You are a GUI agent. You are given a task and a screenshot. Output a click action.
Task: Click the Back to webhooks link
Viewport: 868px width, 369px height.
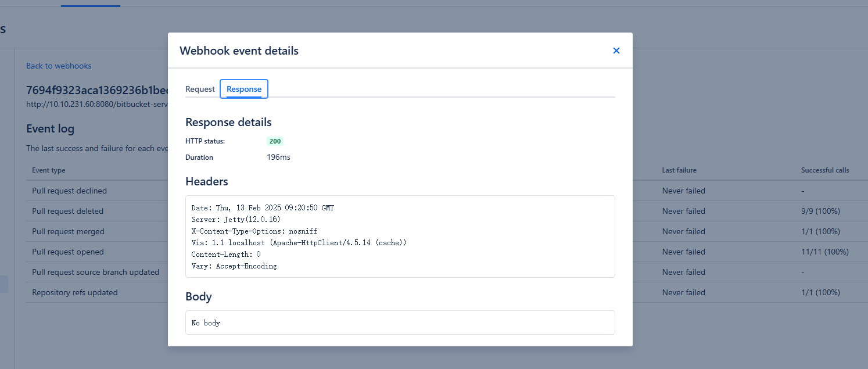(59, 66)
